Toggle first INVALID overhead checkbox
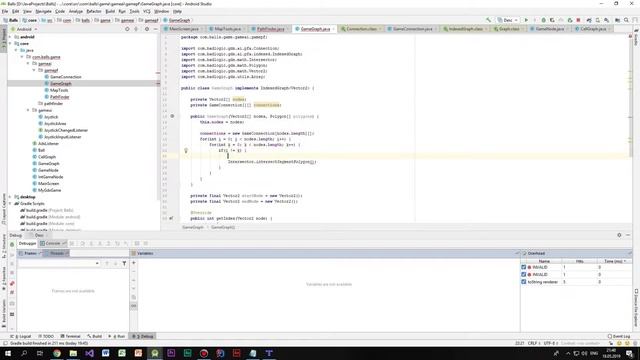The image size is (640, 360). pos(524,267)
